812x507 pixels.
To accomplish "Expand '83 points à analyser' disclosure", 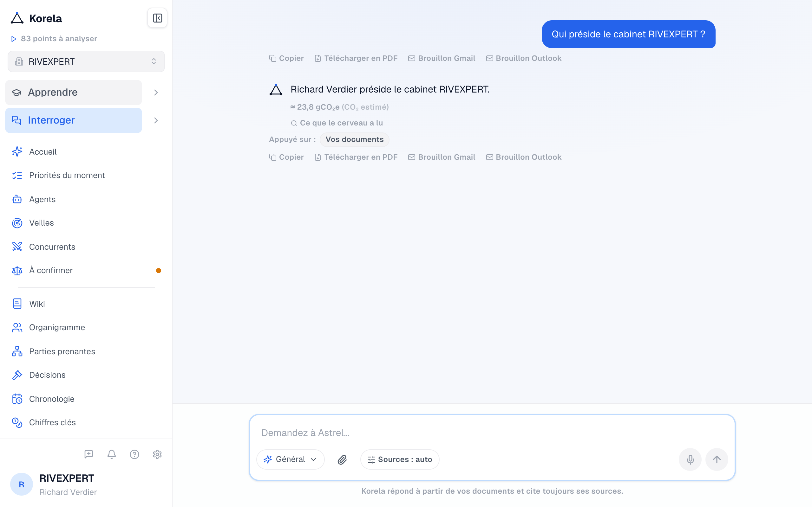I will click(54, 39).
